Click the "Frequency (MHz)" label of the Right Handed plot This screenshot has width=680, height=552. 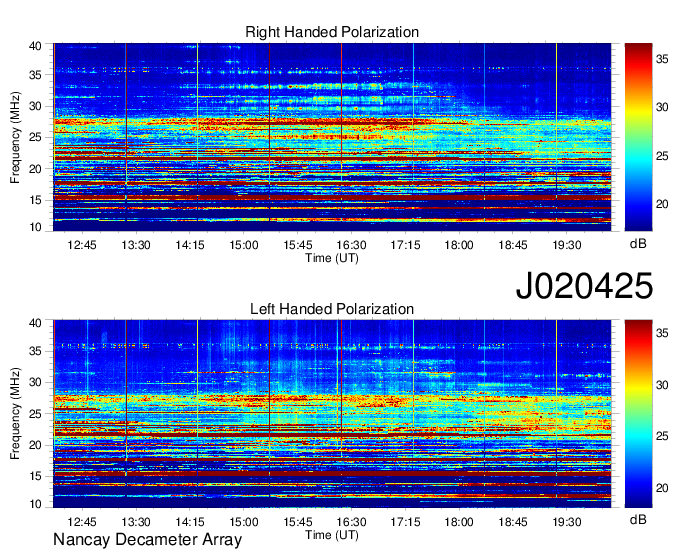tap(15, 137)
